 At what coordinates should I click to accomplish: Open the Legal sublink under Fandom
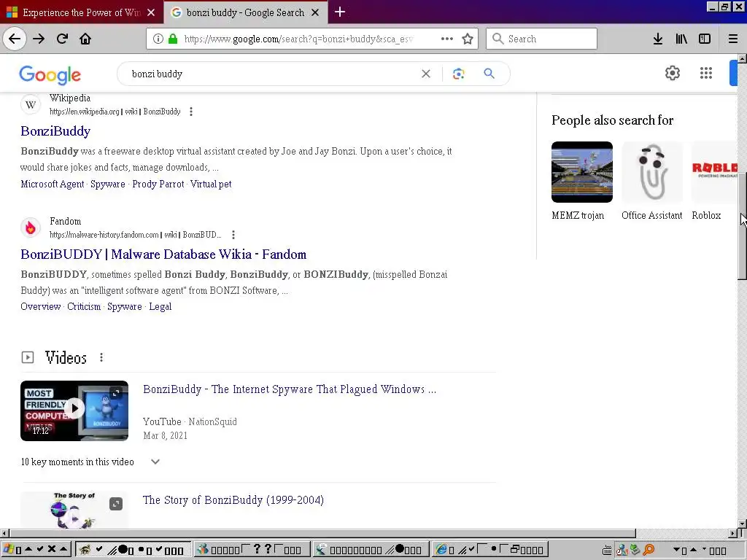(160, 307)
